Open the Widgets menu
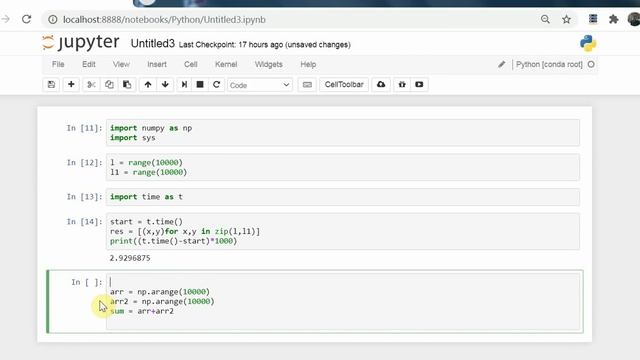Viewport: 640px width, 360px height. [x=269, y=64]
